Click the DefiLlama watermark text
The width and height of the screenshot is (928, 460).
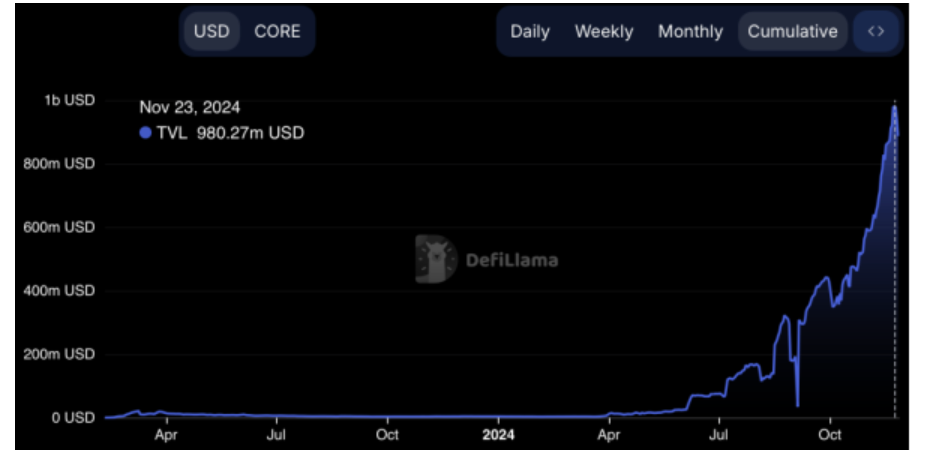[512, 260]
